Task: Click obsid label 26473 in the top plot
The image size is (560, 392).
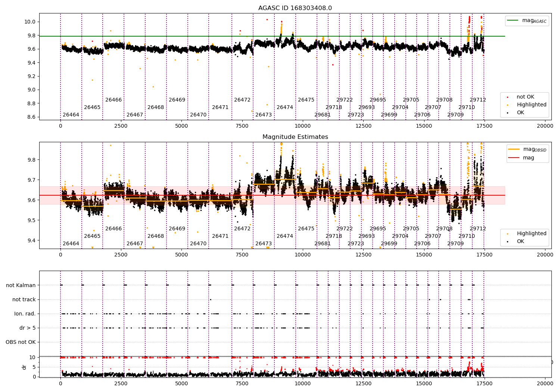Action: (264, 115)
